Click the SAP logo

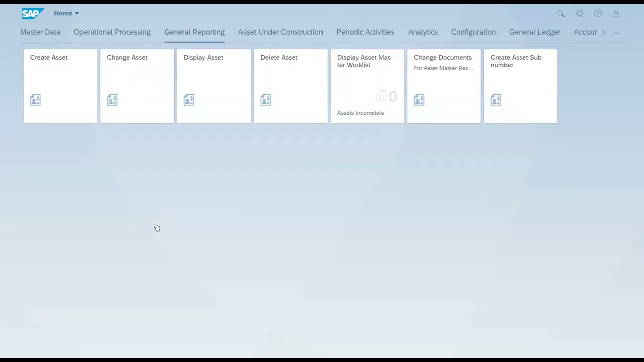pyautogui.click(x=32, y=13)
